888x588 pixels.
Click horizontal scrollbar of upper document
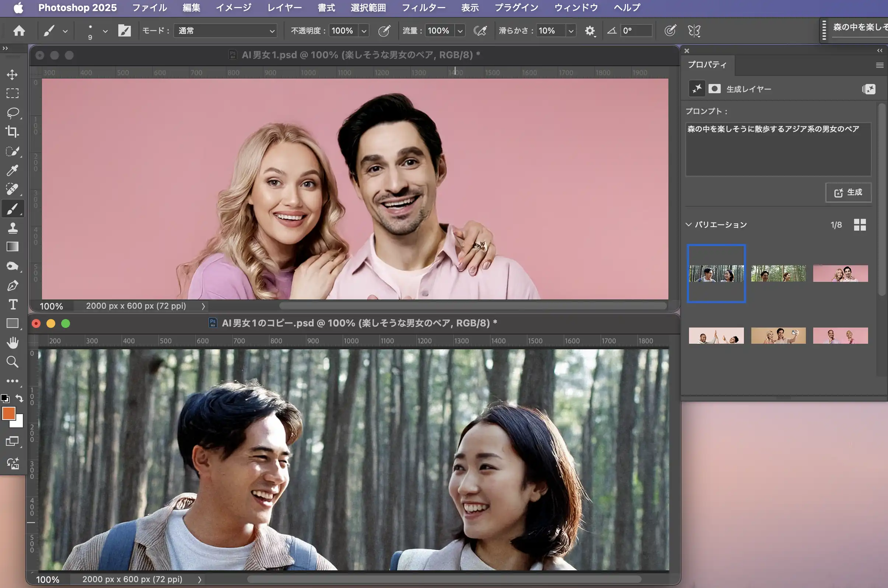[x=472, y=306]
